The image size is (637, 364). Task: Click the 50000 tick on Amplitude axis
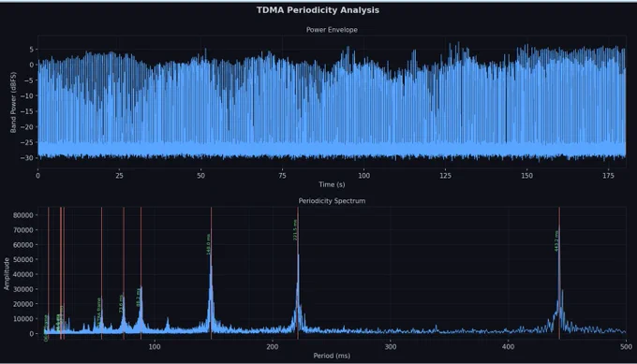coord(23,260)
